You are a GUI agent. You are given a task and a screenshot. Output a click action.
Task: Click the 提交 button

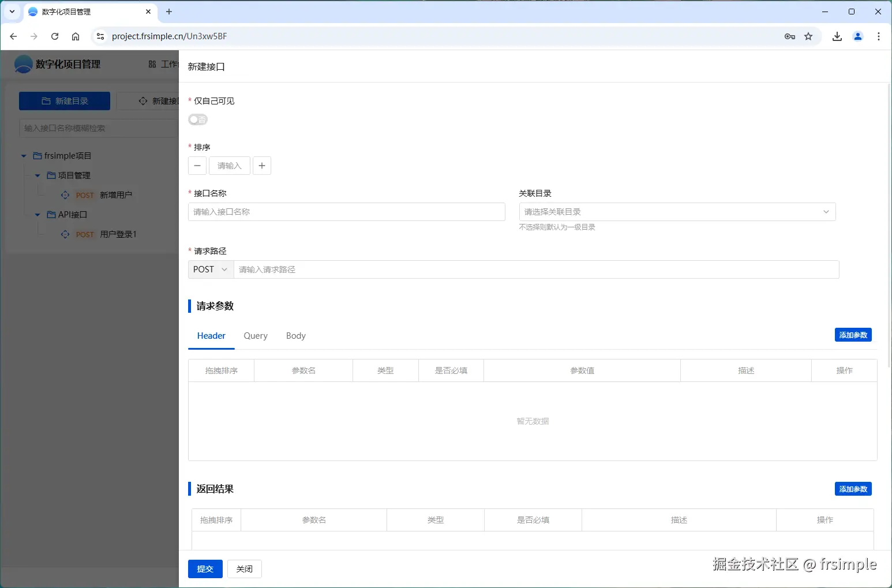[x=205, y=568]
